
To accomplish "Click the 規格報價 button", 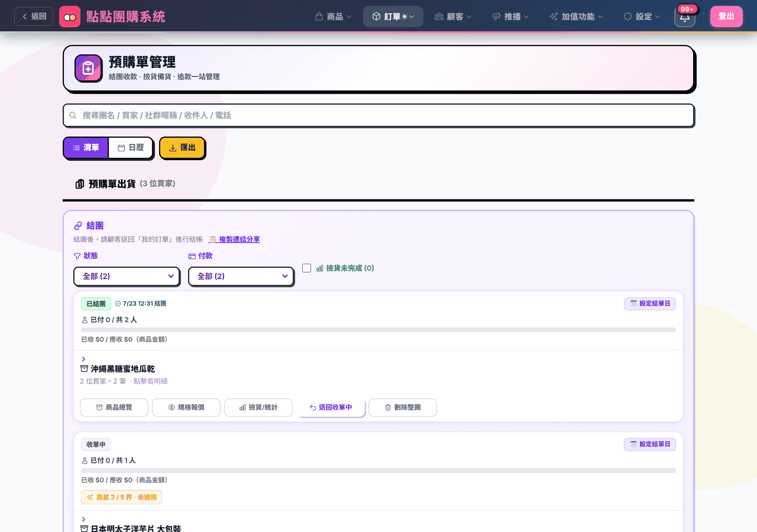I will pos(186,408).
